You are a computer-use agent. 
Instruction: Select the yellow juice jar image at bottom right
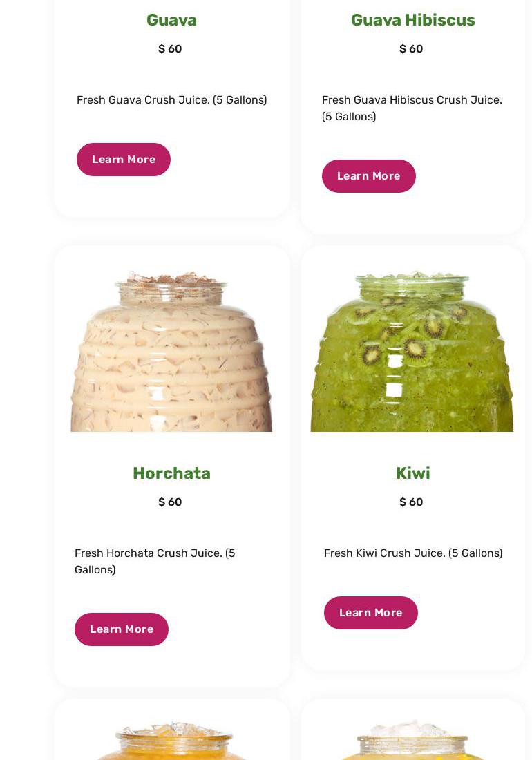click(412, 741)
